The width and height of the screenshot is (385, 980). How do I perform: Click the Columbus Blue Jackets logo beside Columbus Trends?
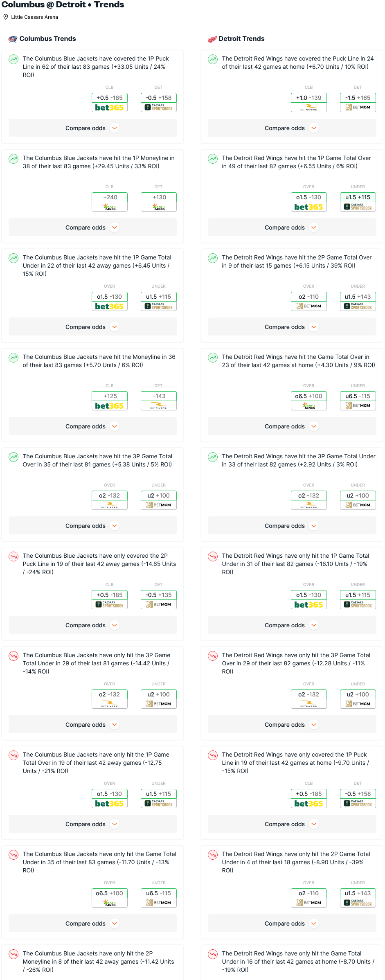point(13,39)
